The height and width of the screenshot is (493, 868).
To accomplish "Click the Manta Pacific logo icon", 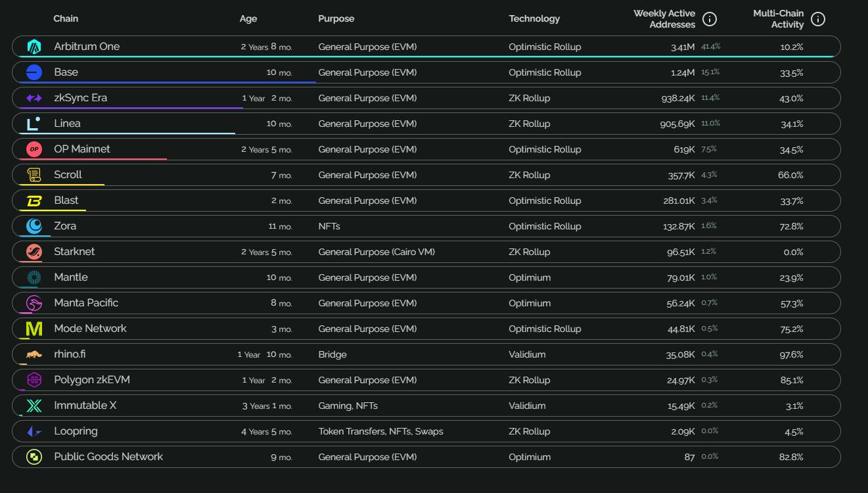I will (x=34, y=303).
